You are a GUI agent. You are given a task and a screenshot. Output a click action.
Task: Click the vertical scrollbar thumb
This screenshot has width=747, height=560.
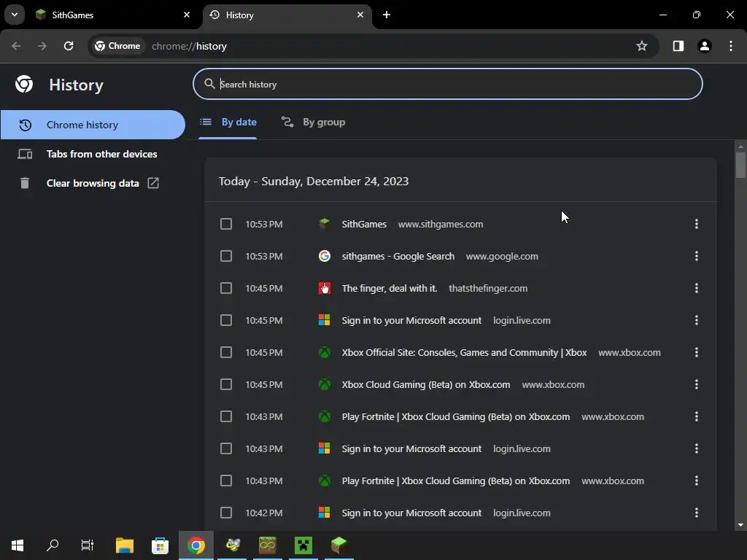click(x=740, y=165)
